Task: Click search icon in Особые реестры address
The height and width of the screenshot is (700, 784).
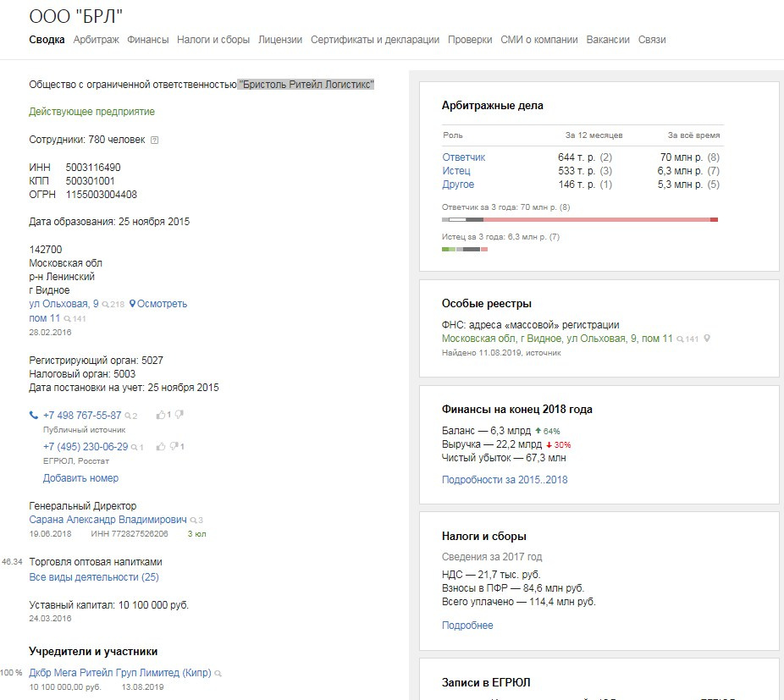Action: point(687,339)
